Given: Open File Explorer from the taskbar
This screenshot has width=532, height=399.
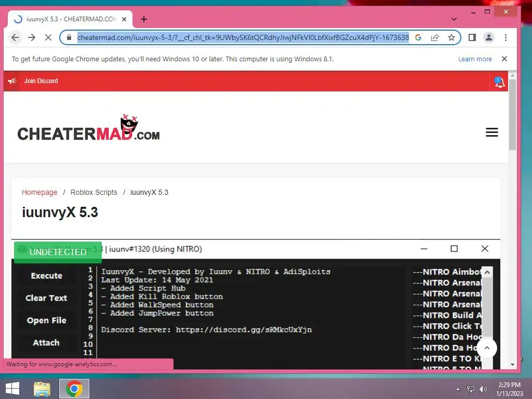Looking at the screenshot, I should (x=42, y=389).
